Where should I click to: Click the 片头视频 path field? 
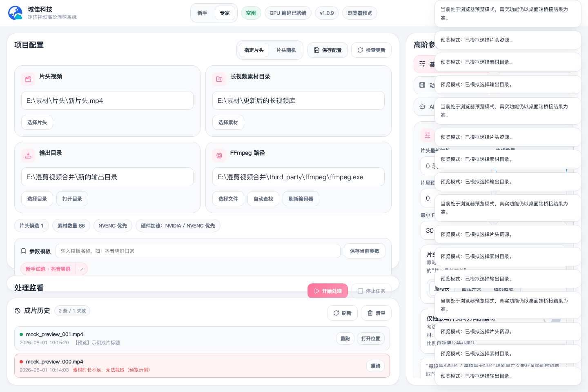point(107,100)
